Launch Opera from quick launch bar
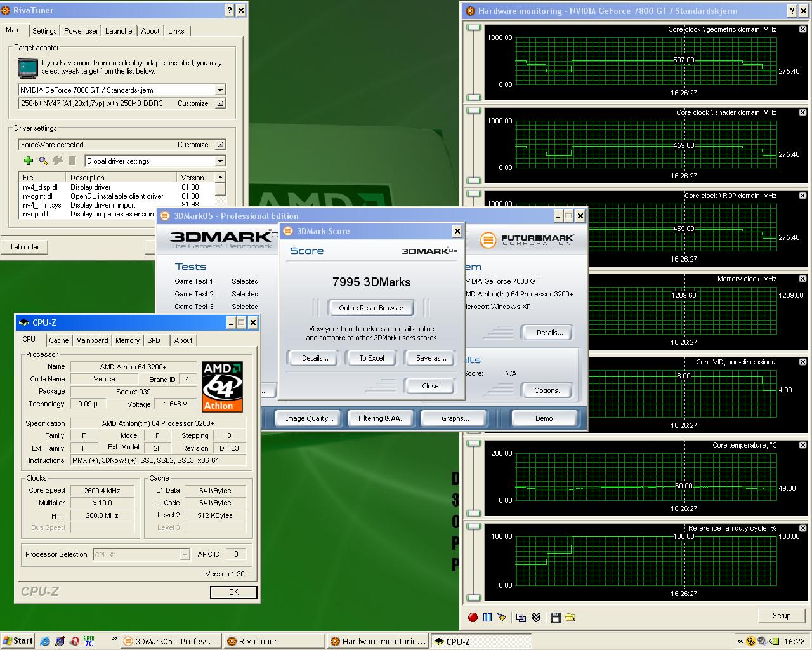Screen dimensions: 812x650 click(74, 641)
